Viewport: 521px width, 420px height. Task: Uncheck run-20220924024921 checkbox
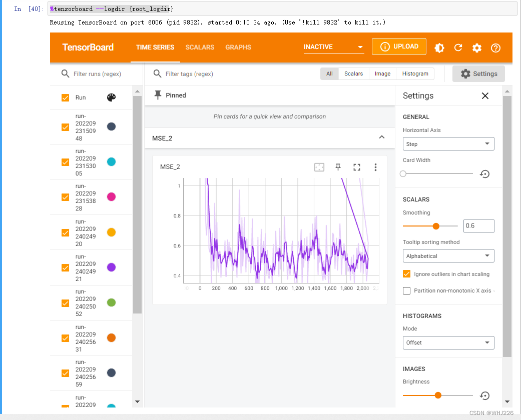[x=65, y=267]
